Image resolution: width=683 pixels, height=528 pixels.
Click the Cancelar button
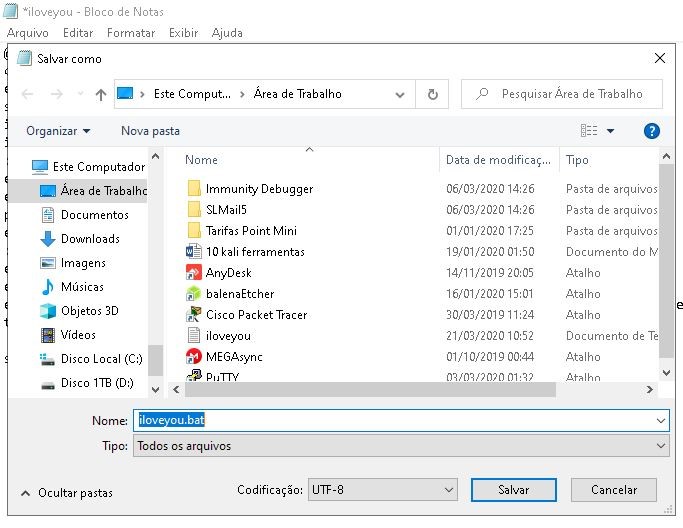pyautogui.click(x=613, y=490)
